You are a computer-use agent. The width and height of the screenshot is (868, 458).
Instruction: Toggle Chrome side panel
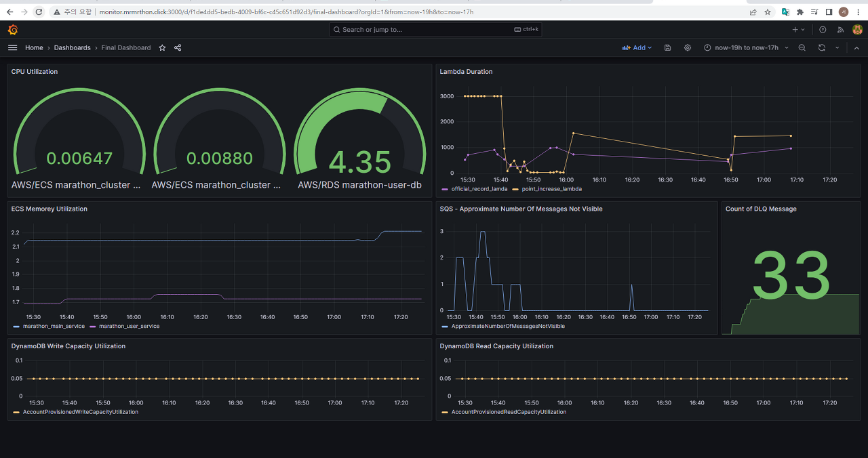[829, 12]
